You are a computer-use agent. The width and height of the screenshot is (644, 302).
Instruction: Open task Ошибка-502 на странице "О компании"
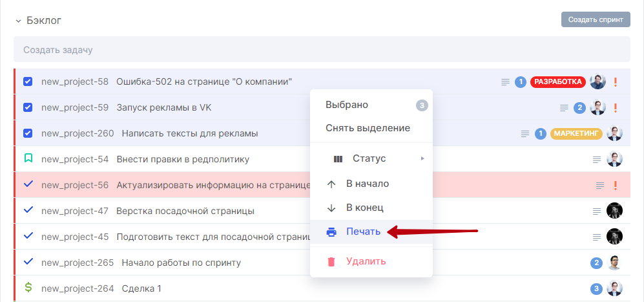(204, 81)
